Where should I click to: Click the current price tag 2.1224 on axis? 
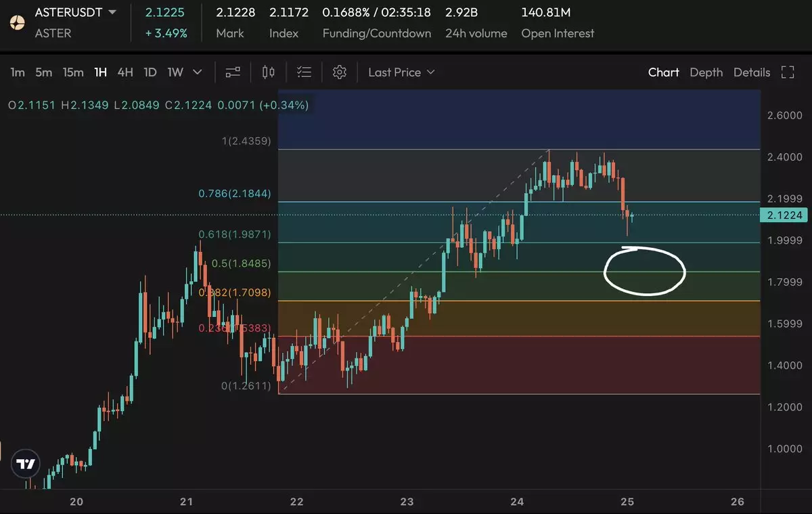[784, 215]
